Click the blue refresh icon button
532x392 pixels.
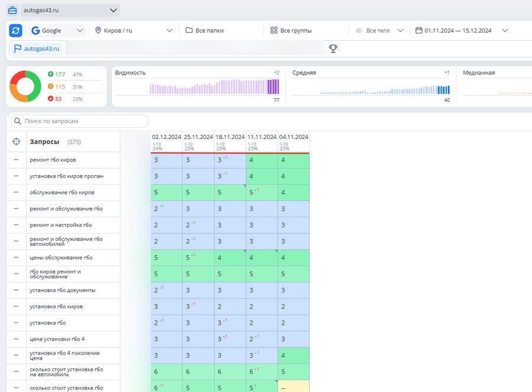[16, 30]
